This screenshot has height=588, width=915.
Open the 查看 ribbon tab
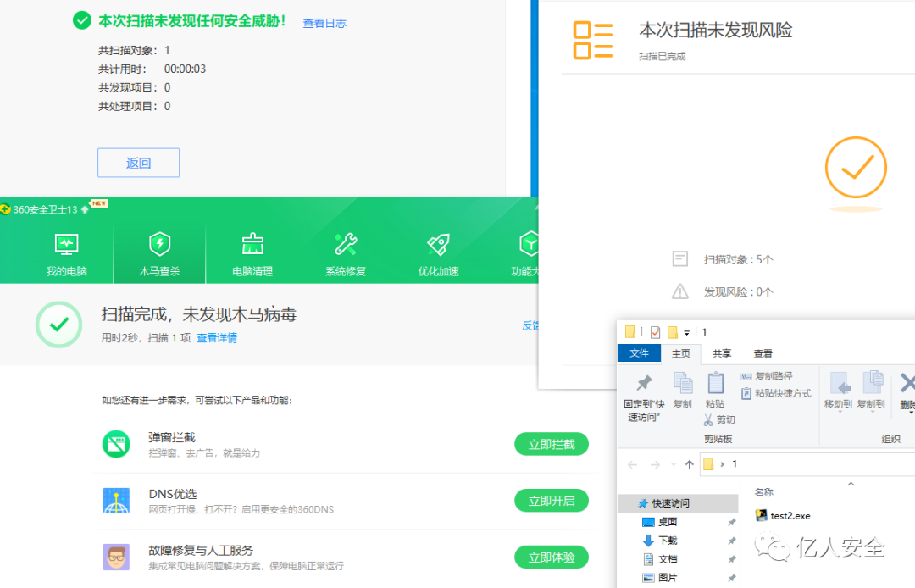click(x=762, y=353)
